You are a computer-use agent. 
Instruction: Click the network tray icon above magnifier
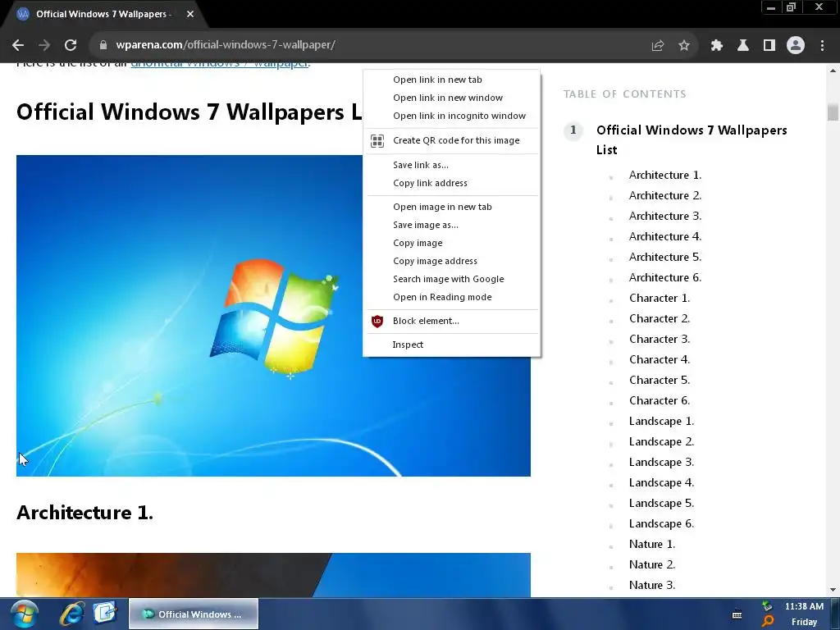coord(767,606)
